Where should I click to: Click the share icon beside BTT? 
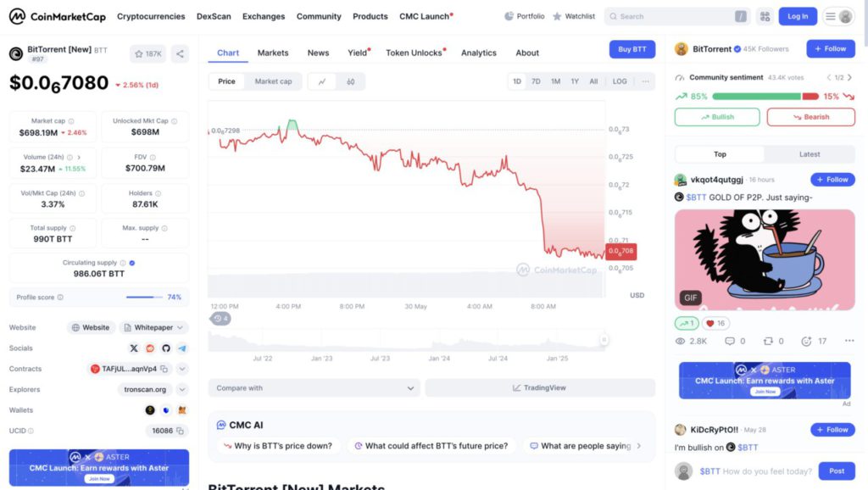(x=180, y=54)
